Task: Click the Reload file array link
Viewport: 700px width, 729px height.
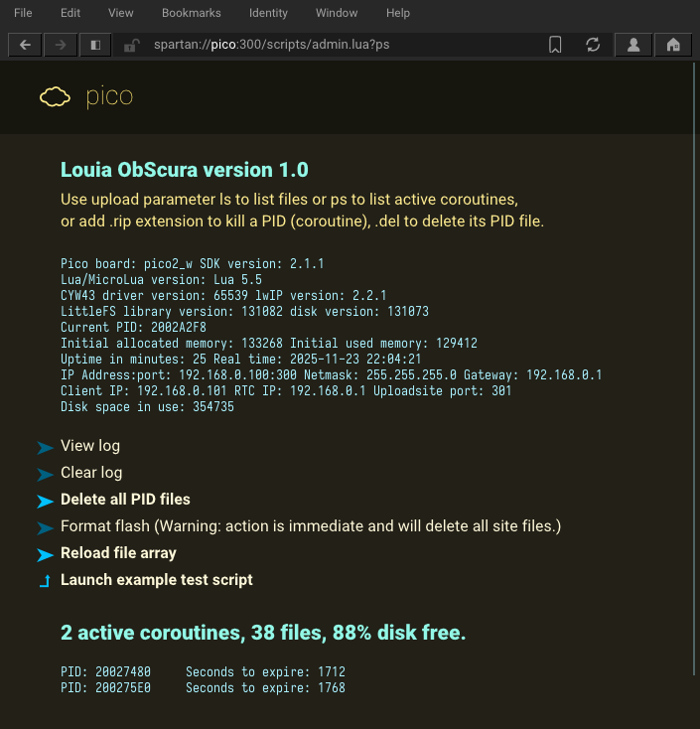Action: 118,553
